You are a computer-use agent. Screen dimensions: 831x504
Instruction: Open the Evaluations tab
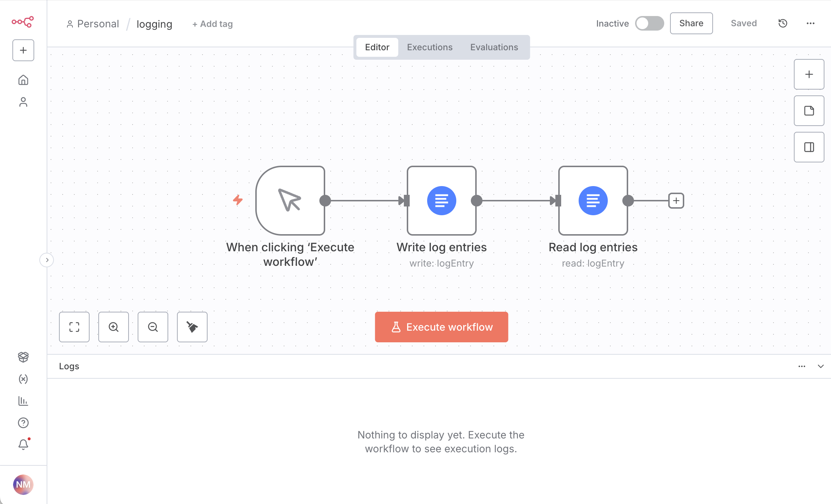494,47
